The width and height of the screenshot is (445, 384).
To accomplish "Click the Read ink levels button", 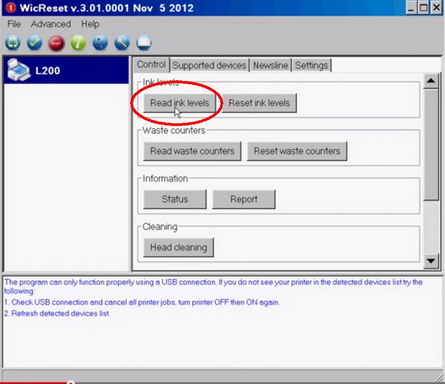I will [x=180, y=103].
